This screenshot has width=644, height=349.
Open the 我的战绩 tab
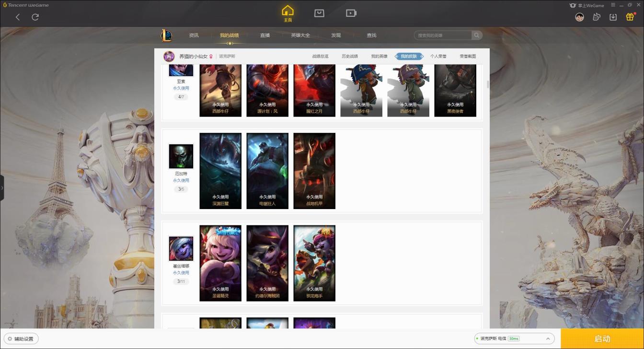[229, 35]
